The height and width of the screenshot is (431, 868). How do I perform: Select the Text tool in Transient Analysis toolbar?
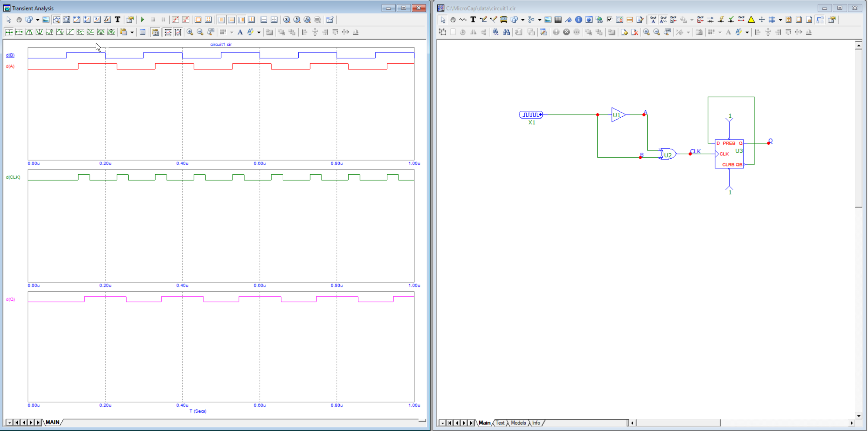pyautogui.click(x=118, y=20)
